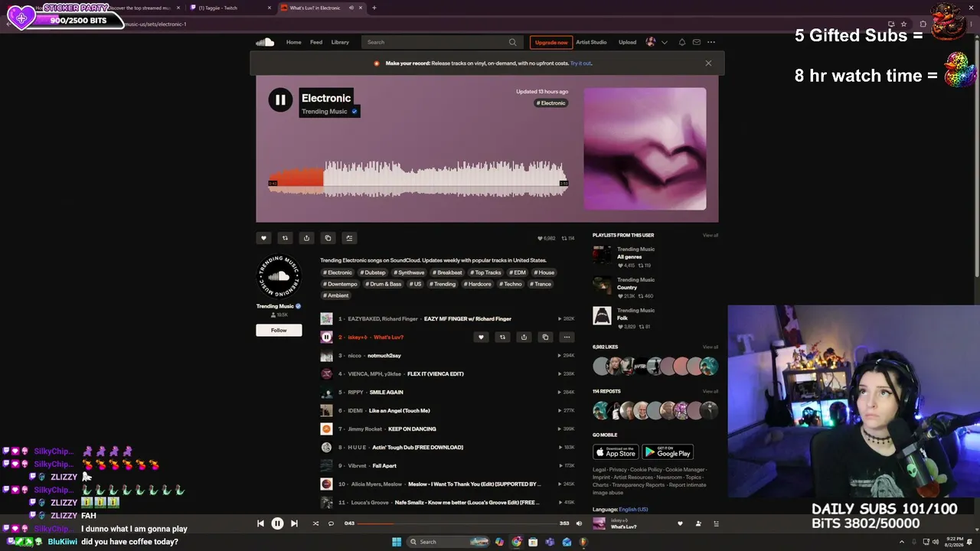Skip to next track in player bar
Image resolution: width=980 pixels, height=551 pixels.
point(294,523)
